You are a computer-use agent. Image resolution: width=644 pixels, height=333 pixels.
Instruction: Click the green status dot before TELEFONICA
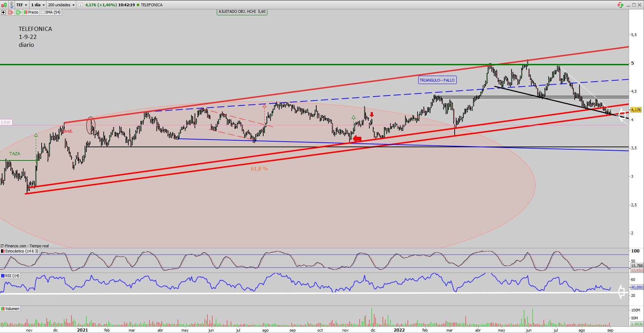coord(138,5)
